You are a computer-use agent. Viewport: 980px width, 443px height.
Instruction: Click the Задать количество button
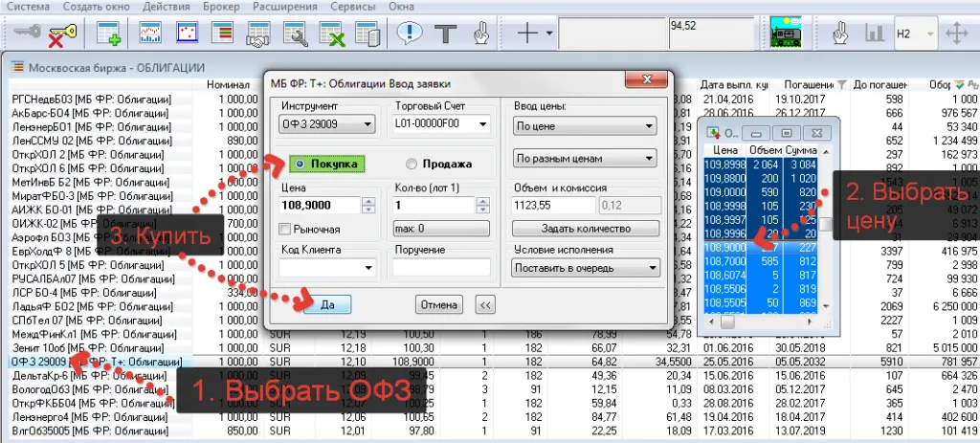[x=586, y=229]
